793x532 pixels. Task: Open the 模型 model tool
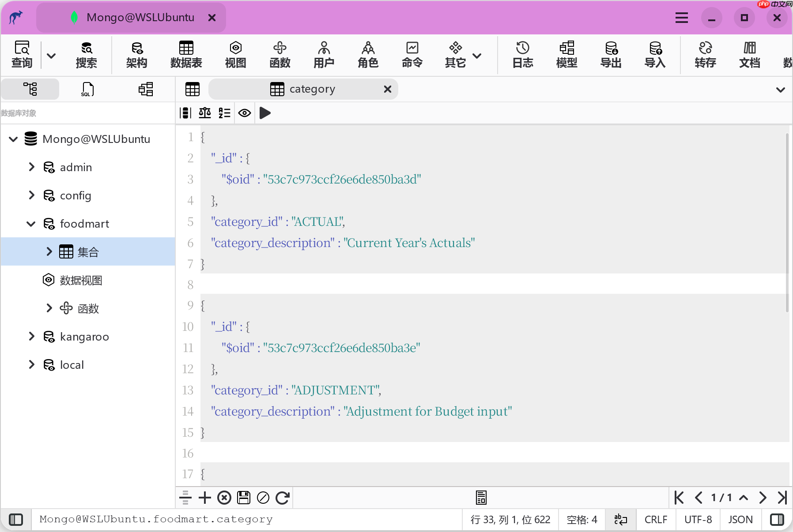[x=567, y=55]
